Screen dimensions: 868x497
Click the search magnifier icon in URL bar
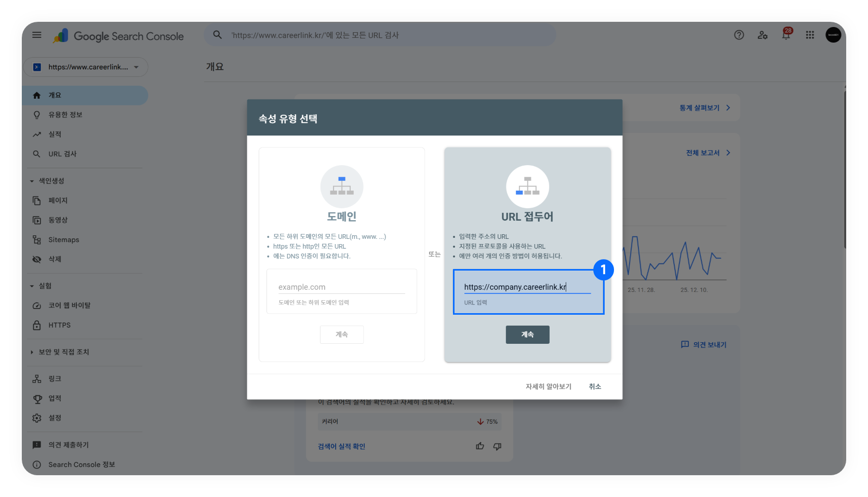[x=218, y=35]
